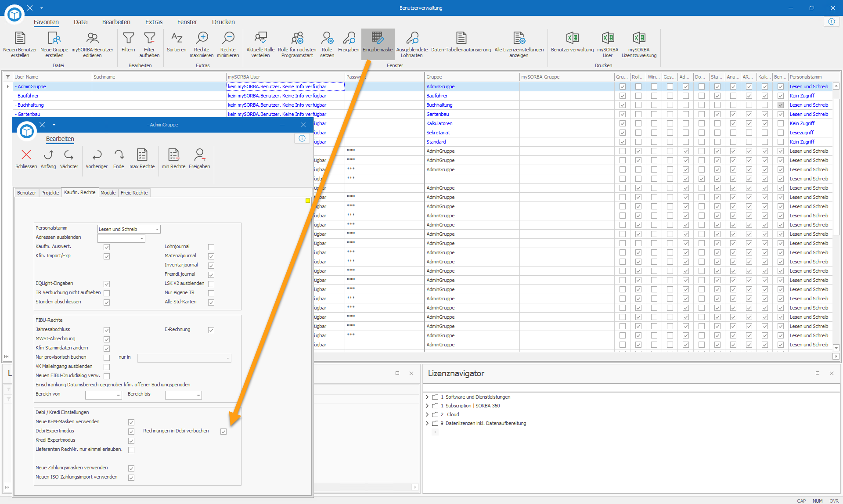Open the Datei menu
Viewport: 843px width, 504px height.
coord(81,22)
